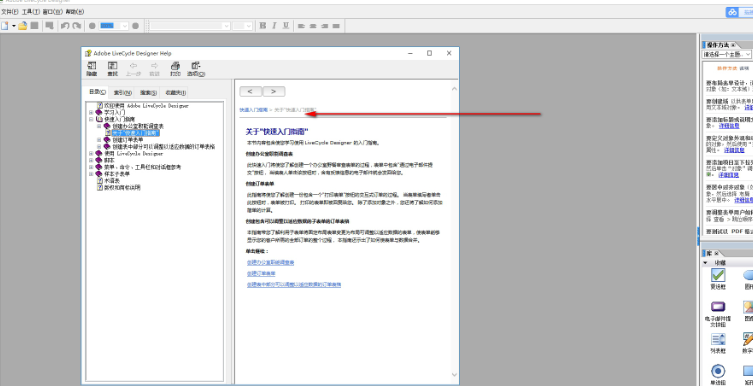Select the 电子邮件提交按钮 object in library
This screenshot has height=386, width=753.
point(718,314)
